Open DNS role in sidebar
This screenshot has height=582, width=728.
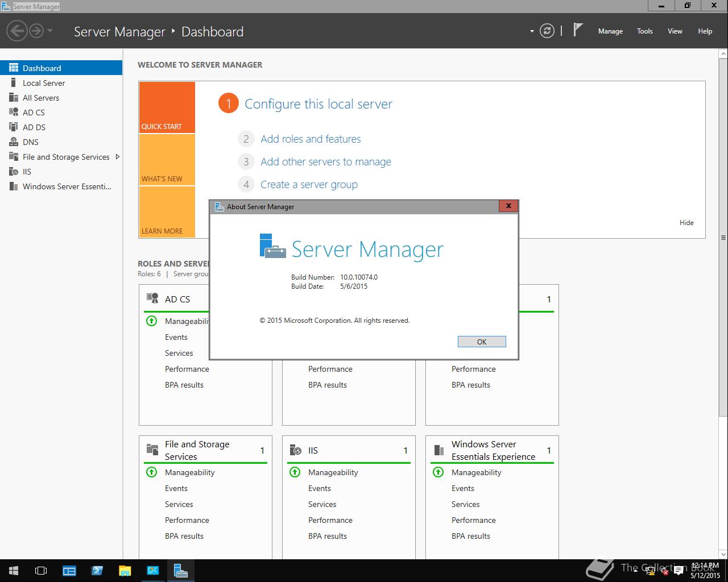click(x=61, y=142)
